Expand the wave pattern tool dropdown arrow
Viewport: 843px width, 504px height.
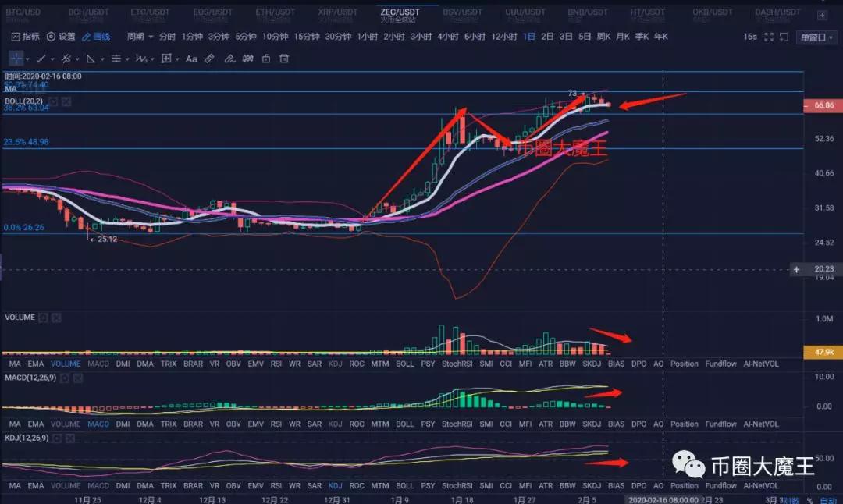[153, 59]
